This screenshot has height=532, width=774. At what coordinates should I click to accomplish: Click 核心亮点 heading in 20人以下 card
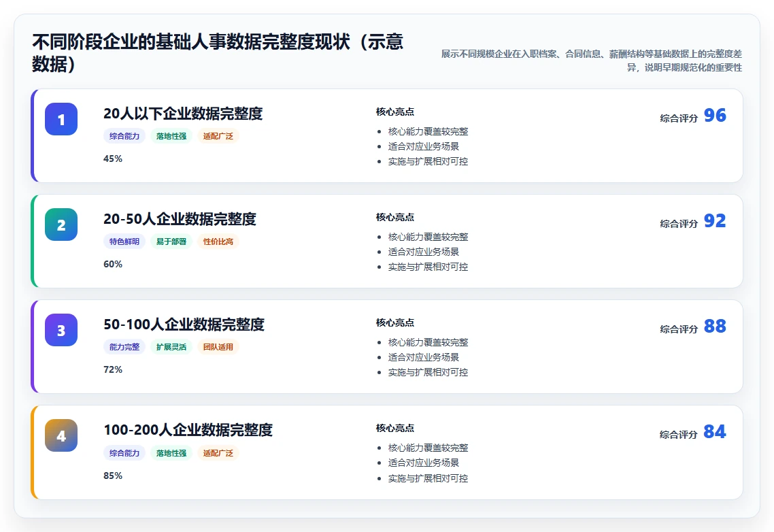point(395,112)
